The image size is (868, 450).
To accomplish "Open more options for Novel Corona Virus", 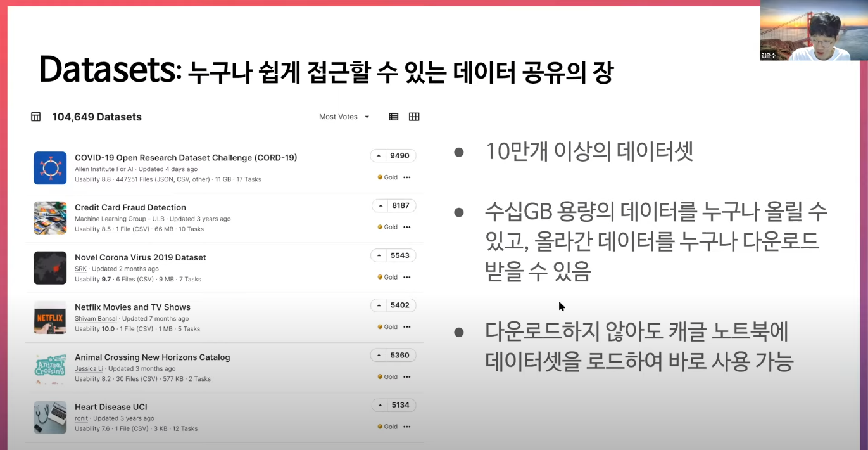I will (x=407, y=277).
